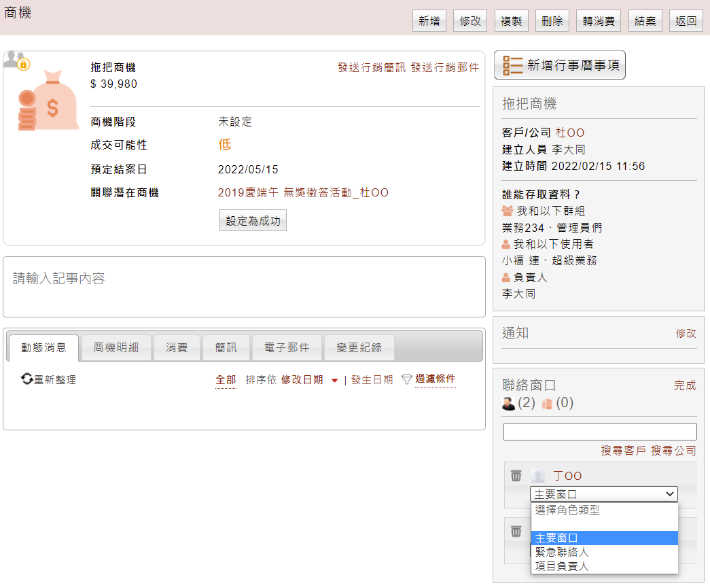Screen dimensions: 710x588
Task: Click 新增行事曆事項 button
Action: point(560,65)
